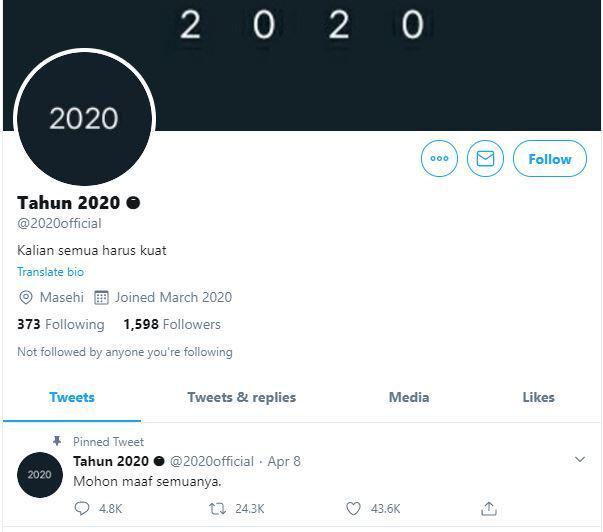Switch to the Tweets & replies tab
The width and height of the screenshot is (603, 532).
coord(242,397)
